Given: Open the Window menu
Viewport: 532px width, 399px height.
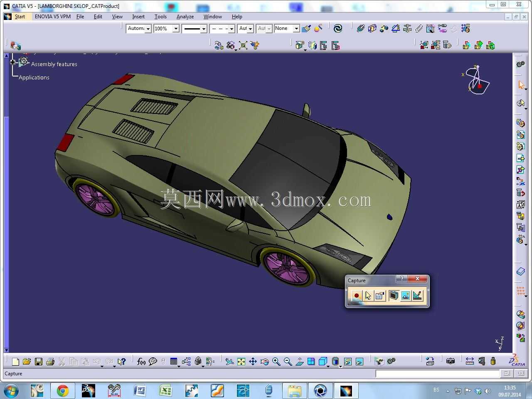Looking at the screenshot, I should click(212, 17).
